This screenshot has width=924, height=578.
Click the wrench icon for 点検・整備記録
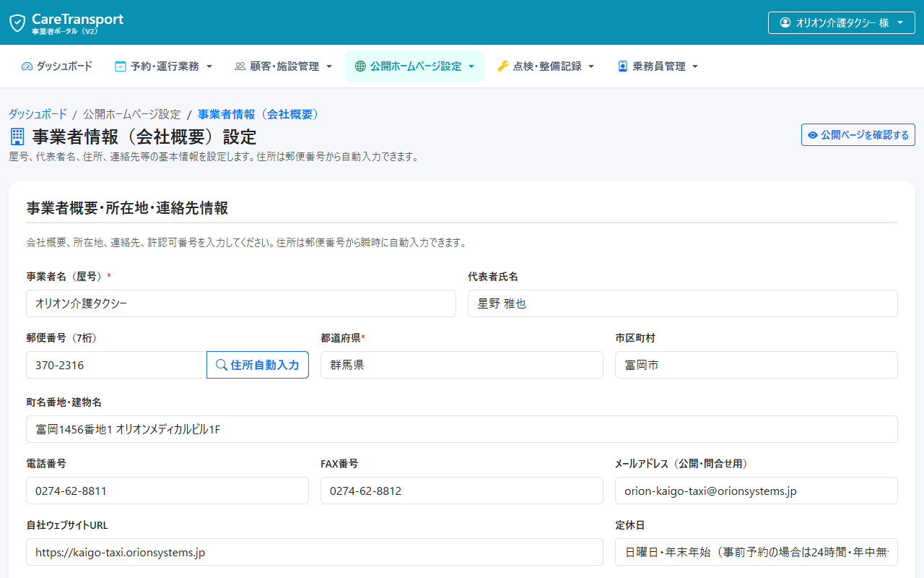[503, 66]
